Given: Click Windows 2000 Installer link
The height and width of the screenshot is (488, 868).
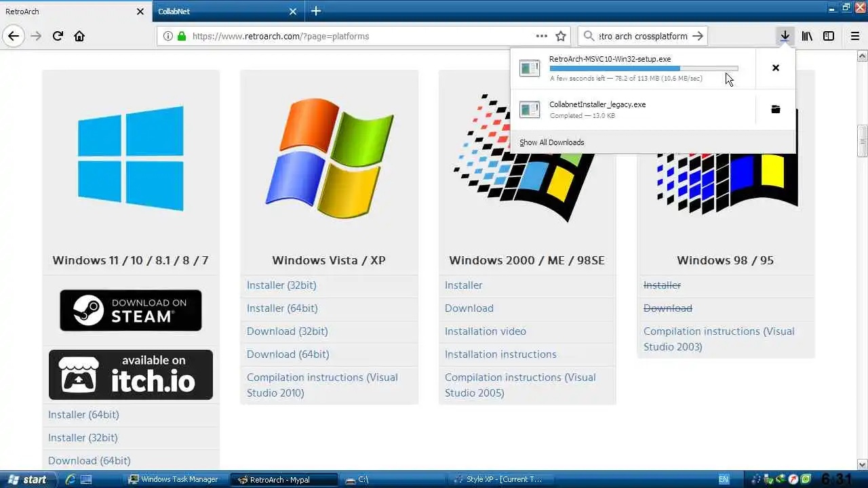Looking at the screenshot, I should click(x=464, y=285).
